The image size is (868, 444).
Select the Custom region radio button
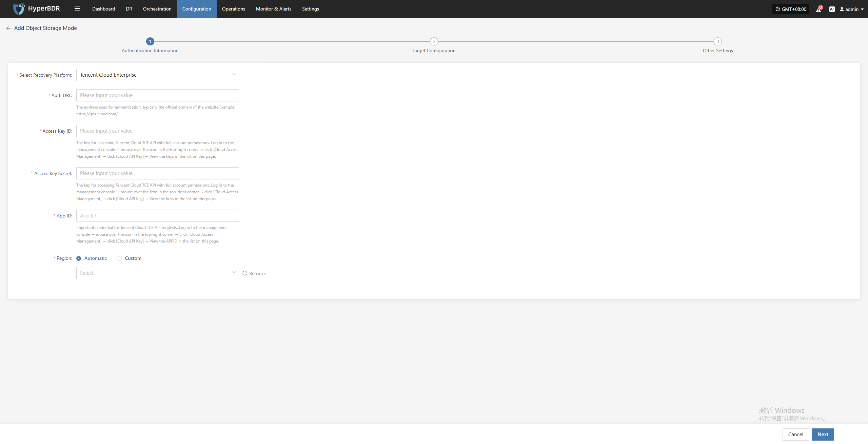tap(119, 258)
